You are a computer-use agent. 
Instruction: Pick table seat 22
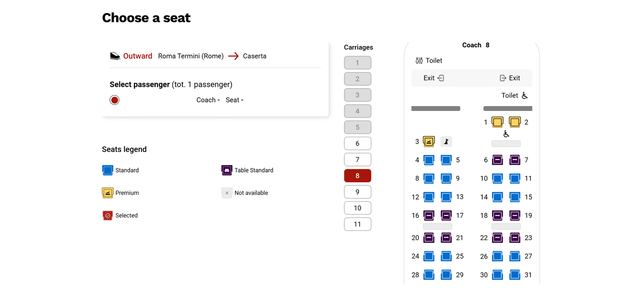pos(497,238)
